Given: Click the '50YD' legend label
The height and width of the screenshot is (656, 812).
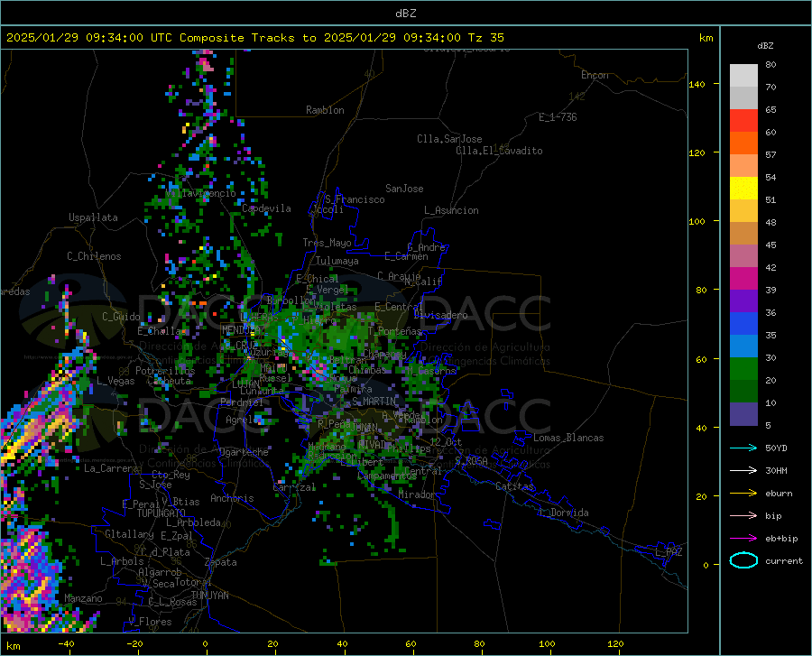Looking at the screenshot, I should click(x=776, y=448).
